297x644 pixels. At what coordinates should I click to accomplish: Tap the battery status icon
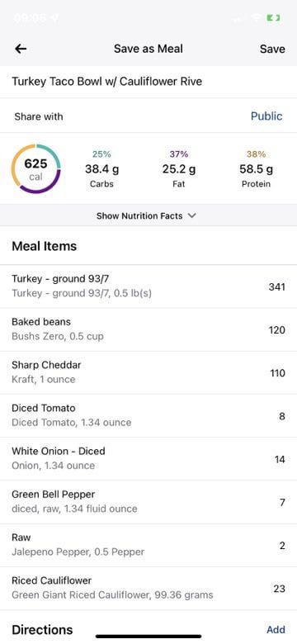point(274,18)
